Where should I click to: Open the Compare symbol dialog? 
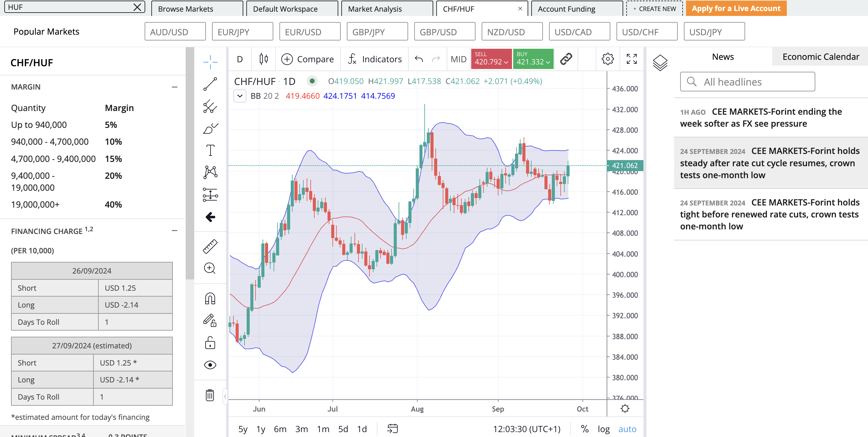(x=308, y=59)
